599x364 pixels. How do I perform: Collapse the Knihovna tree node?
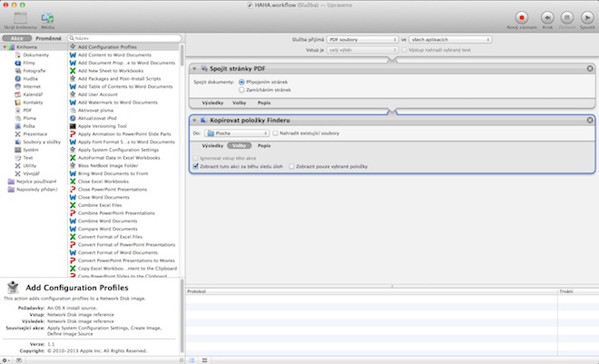(x=6, y=47)
